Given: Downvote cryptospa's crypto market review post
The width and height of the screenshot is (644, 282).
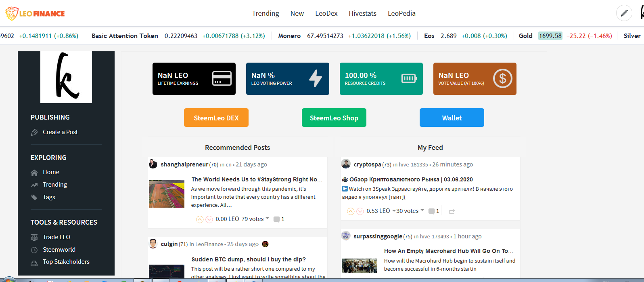Looking at the screenshot, I should coord(360,211).
